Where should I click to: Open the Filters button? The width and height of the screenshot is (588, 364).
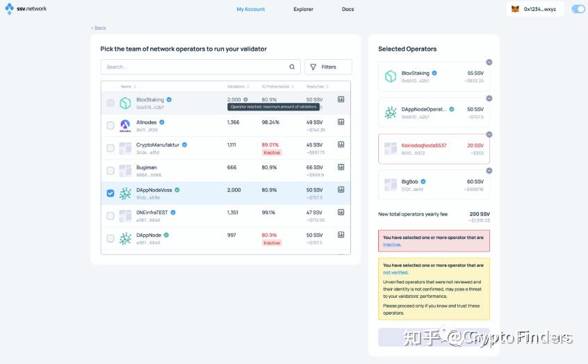[328, 67]
